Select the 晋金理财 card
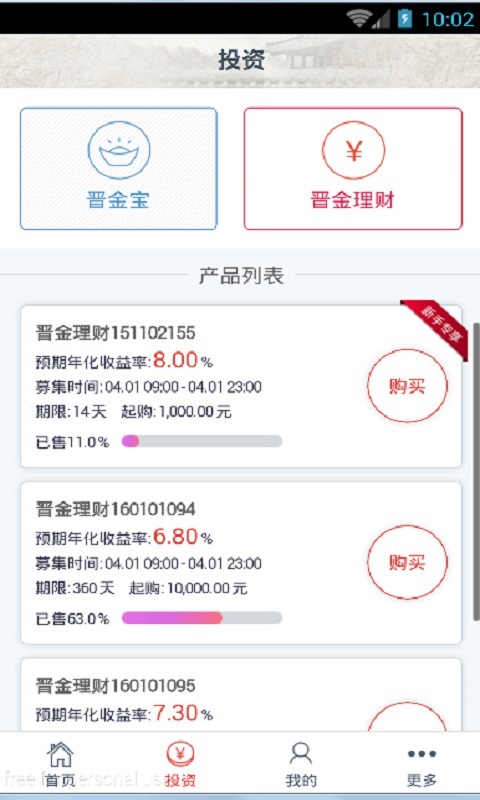 [x=353, y=169]
